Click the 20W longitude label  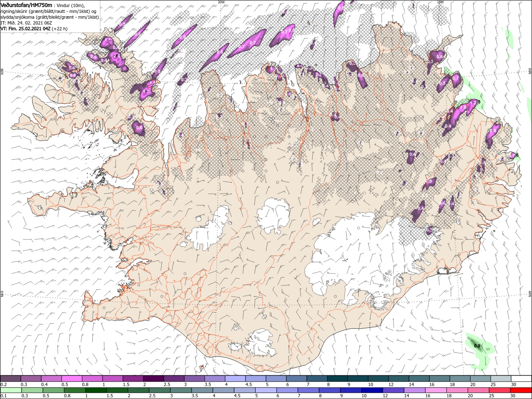click(221, 2)
